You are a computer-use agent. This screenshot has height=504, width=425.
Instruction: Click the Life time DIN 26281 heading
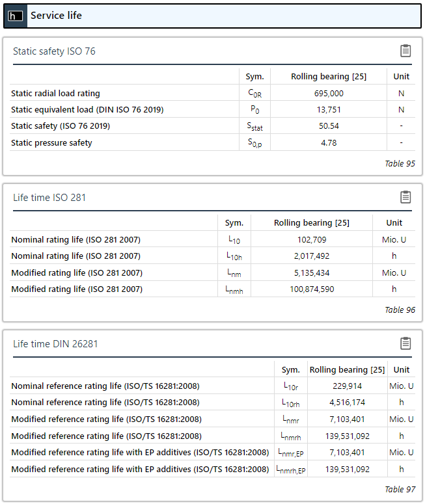pos(55,344)
